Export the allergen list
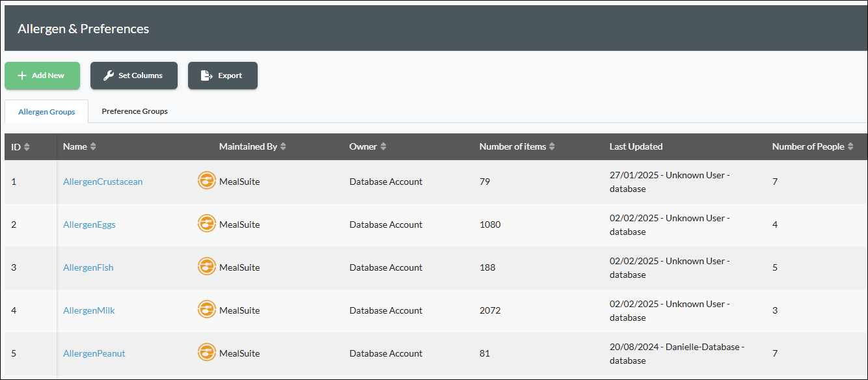Image resolution: width=868 pixels, height=380 pixels. (x=223, y=75)
